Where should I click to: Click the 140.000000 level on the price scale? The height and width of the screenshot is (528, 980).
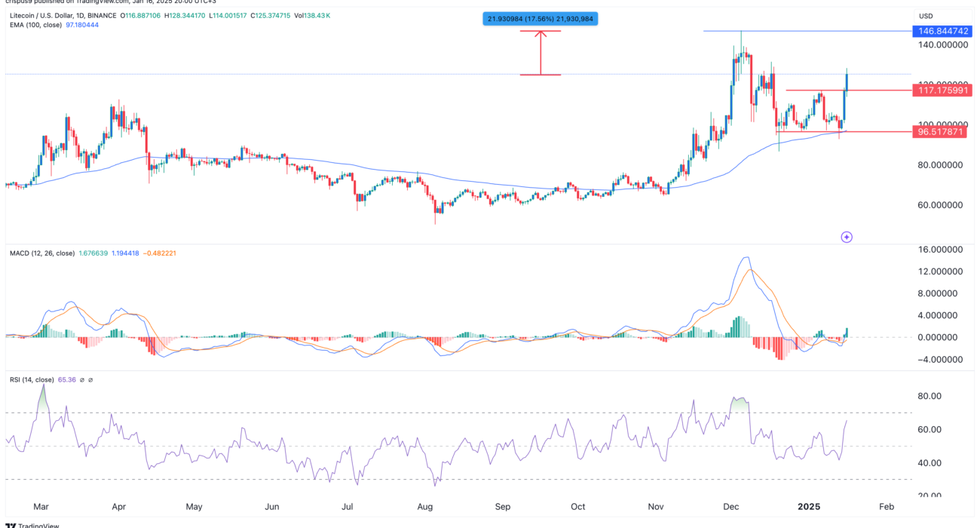coord(942,45)
